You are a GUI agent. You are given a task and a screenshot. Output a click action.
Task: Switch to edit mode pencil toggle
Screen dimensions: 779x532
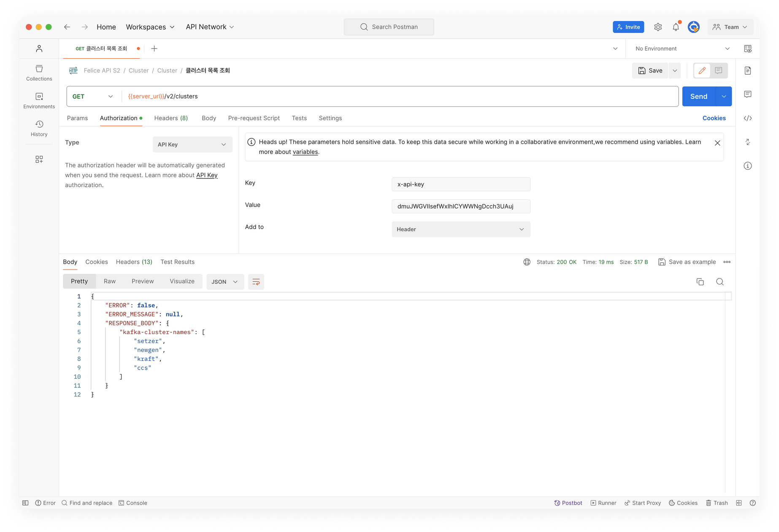[702, 70]
